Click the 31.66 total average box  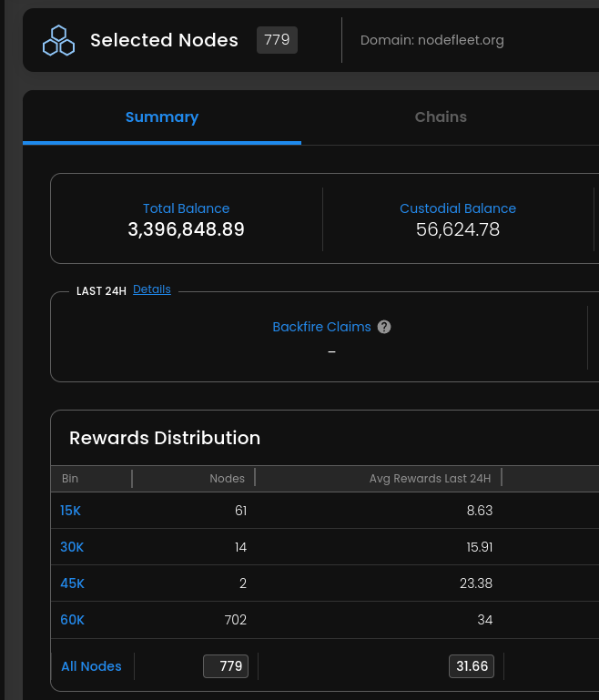[x=472, y=666]
